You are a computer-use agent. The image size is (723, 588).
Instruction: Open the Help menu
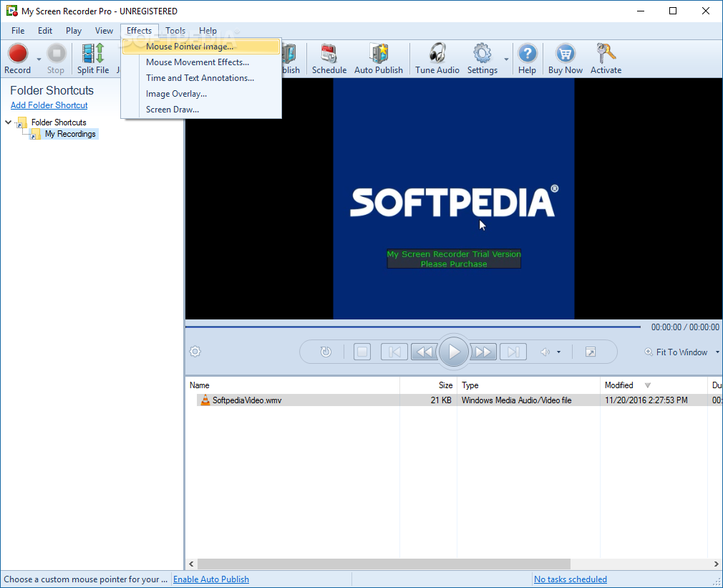(208, 30)
